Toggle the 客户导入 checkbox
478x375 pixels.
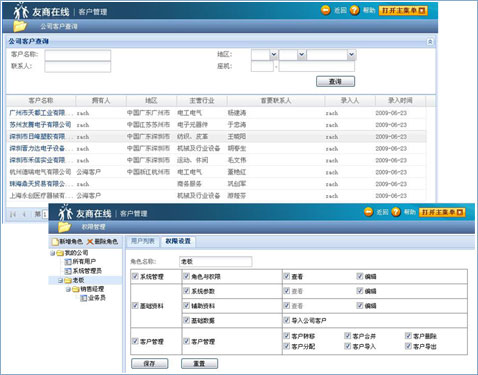pos(347,346)
